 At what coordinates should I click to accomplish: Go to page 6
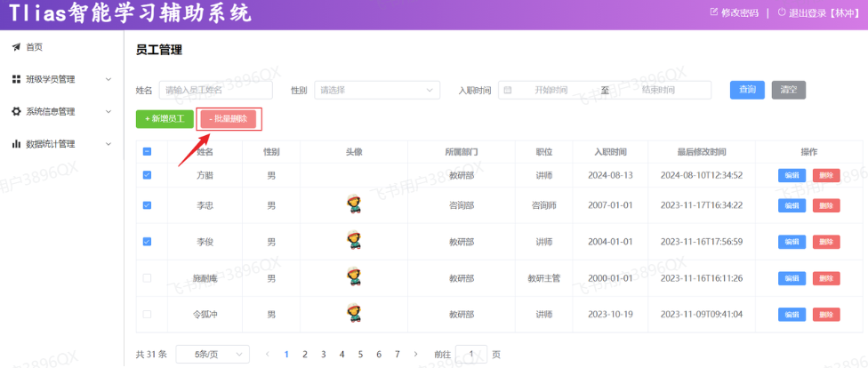tap(379, 354)
